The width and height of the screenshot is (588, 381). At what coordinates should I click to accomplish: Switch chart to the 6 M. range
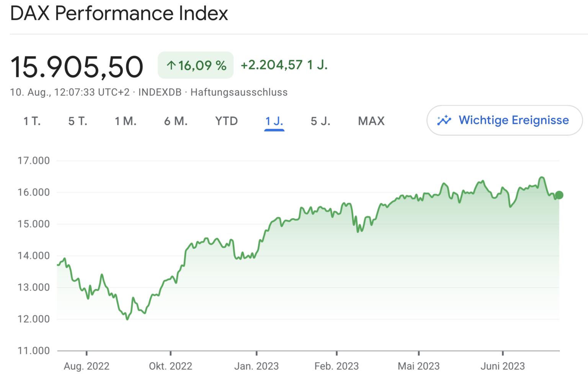click(176, 121)
